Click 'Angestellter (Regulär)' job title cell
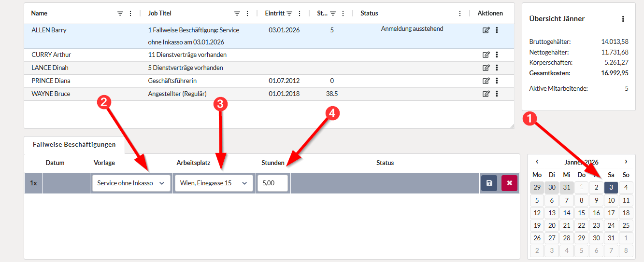 pos(177,94)
